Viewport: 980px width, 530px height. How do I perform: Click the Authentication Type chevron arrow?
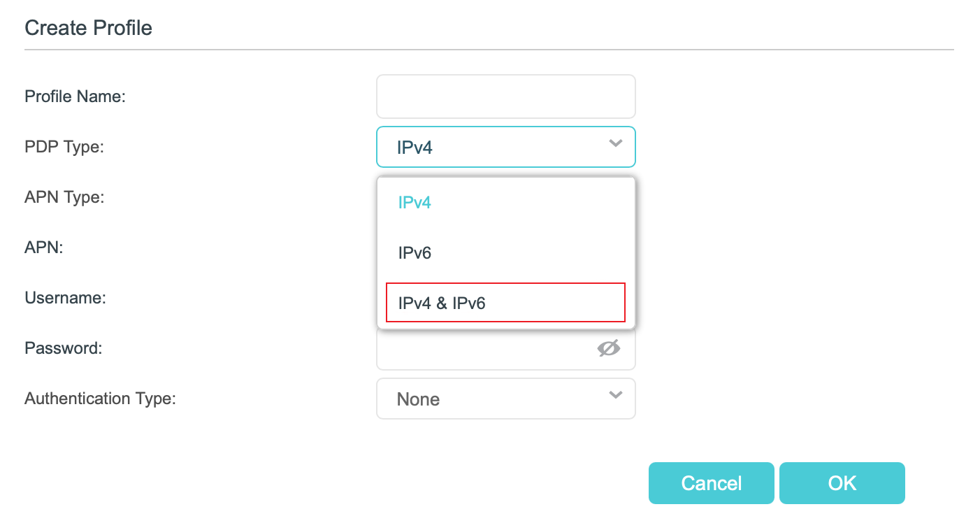tap(615, 395)
